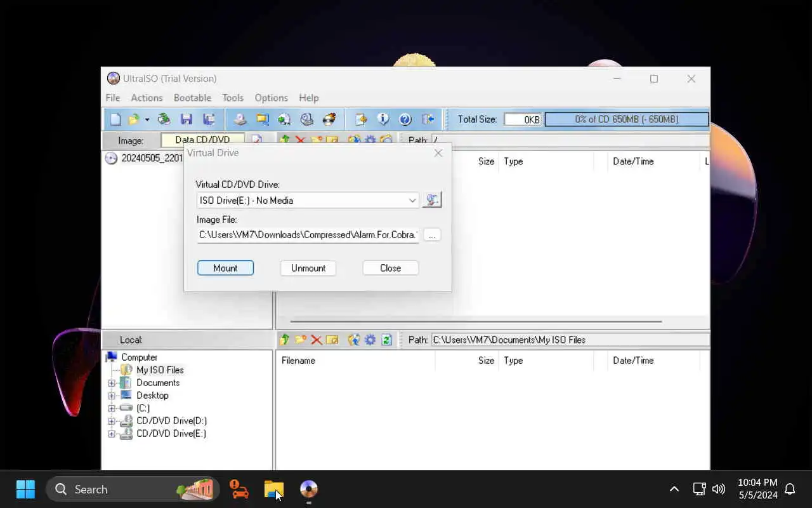Image resolution: width=812 pixels, height=508 pixels.
Task: Open the Help menu
Action: pyautogui.click(x=309, y=98)
